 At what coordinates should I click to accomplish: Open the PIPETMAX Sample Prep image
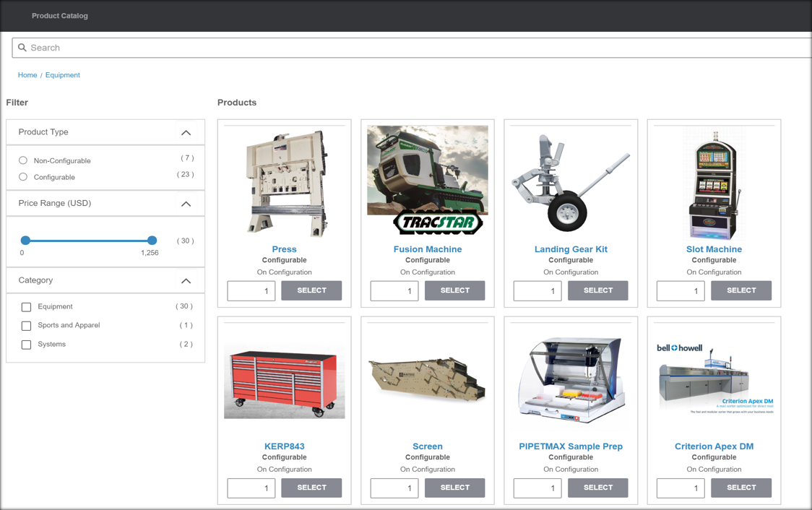coord(571,382)
